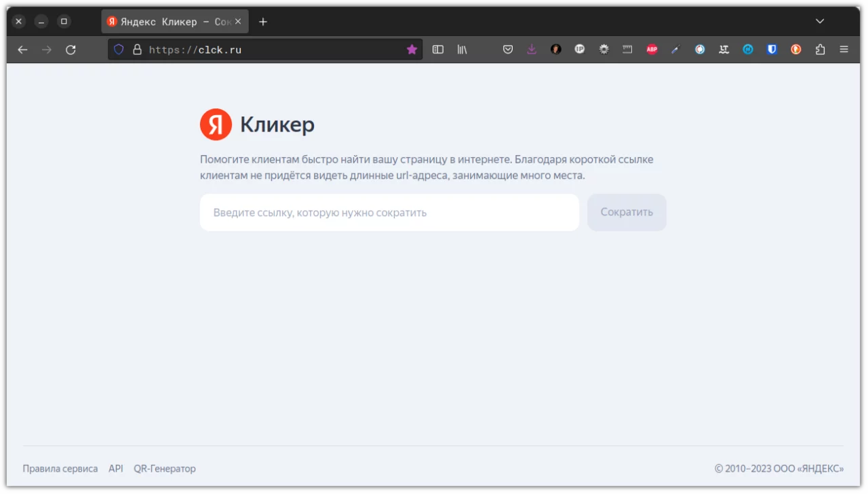Click the ruler measurement extension icon
This screenshot has width=868, height=494.
pyautogui.click(x=627, y=49)
